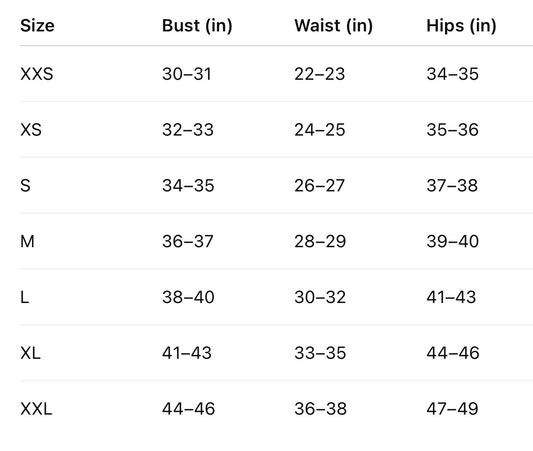This screenshot has width=533, height=451.
Task: Click the S hips value 37–38
Action: tap(452, 186)
